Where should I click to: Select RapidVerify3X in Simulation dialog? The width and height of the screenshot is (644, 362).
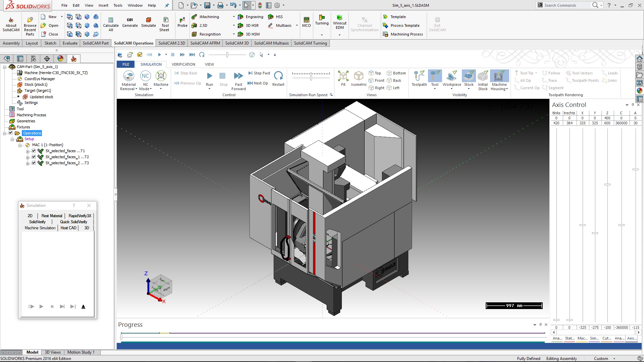(x=80, y=216)
